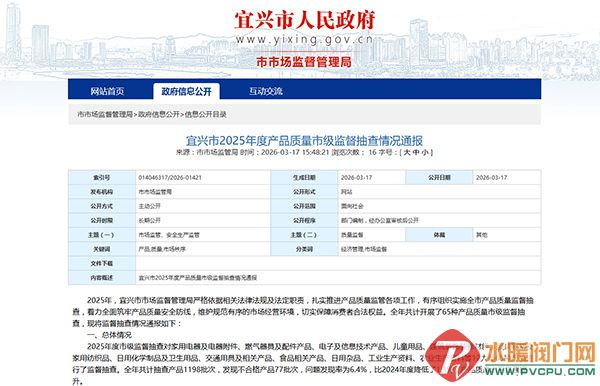Screen dimensions: 600x386
Task: Click the 公开程序 label cell
Action: (305, 220)
